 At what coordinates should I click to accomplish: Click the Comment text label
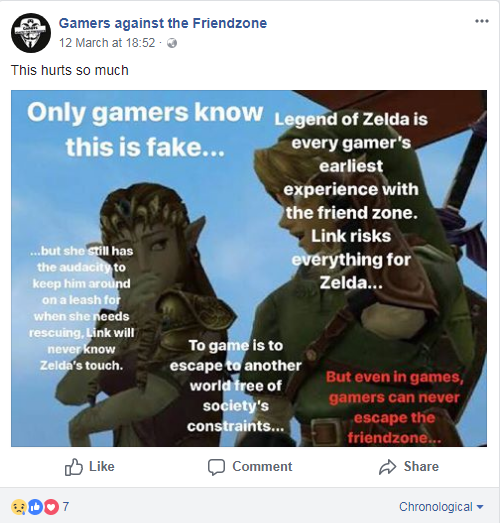click(262, 466)
